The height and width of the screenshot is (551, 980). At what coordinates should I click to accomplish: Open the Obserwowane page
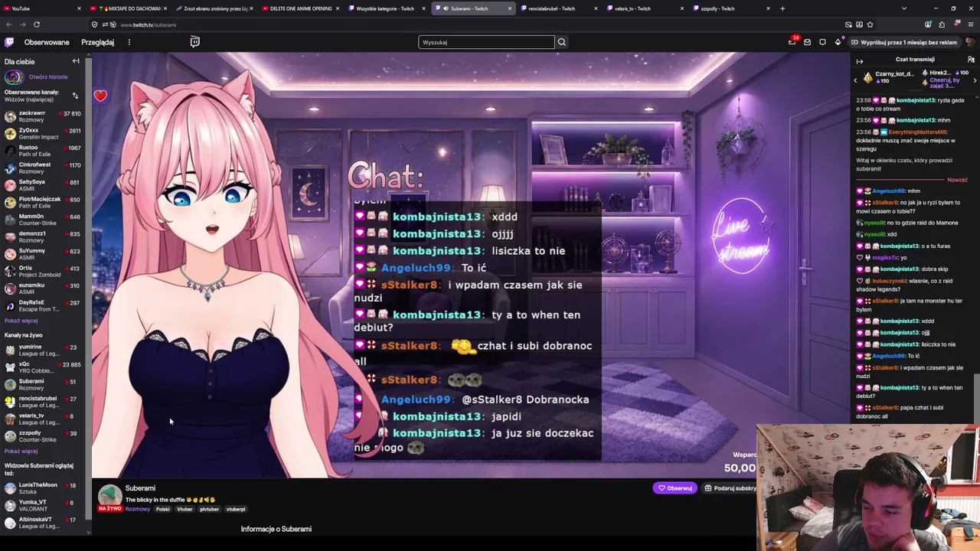pos(47,42)
